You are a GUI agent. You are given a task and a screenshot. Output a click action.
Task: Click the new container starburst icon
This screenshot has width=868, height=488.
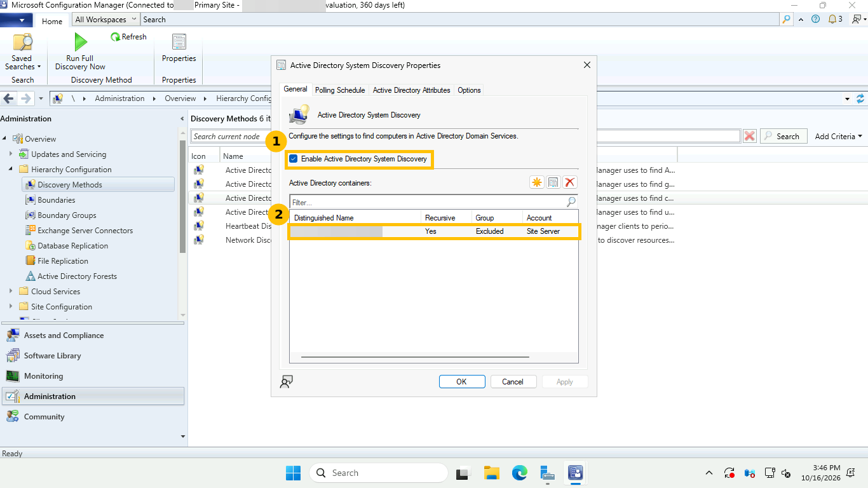(537, 182)
